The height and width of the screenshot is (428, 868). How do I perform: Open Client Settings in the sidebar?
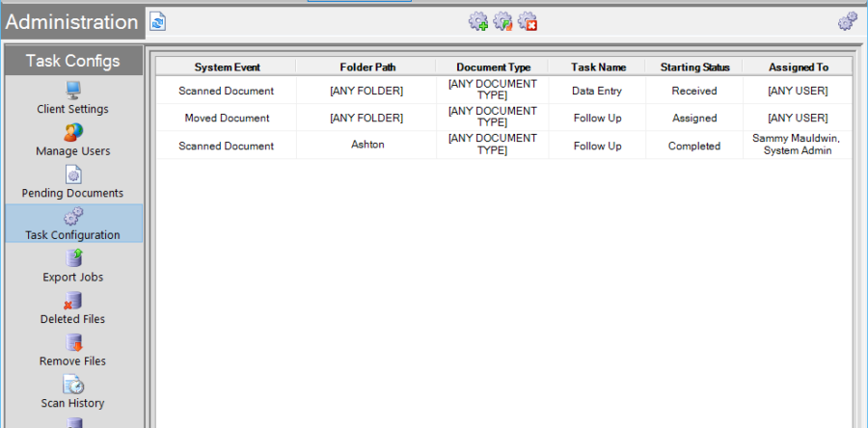pyautogui.click(x=72, y=98)
